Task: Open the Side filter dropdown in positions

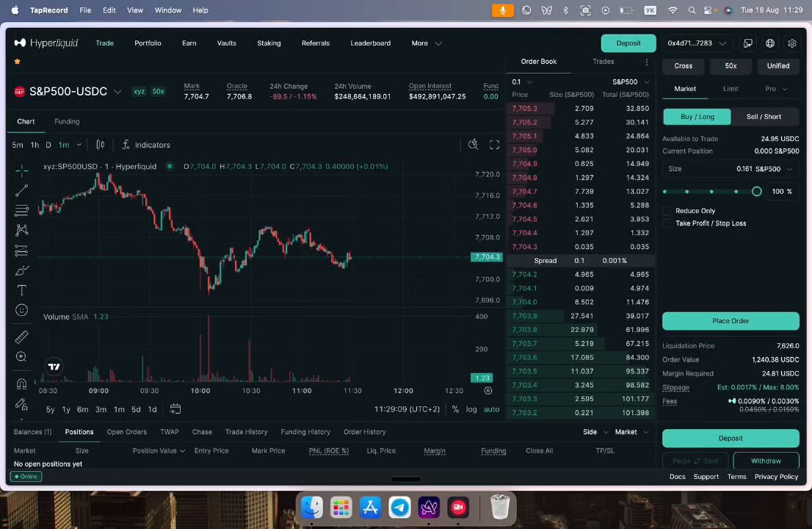Action: [x=595, y=432]
